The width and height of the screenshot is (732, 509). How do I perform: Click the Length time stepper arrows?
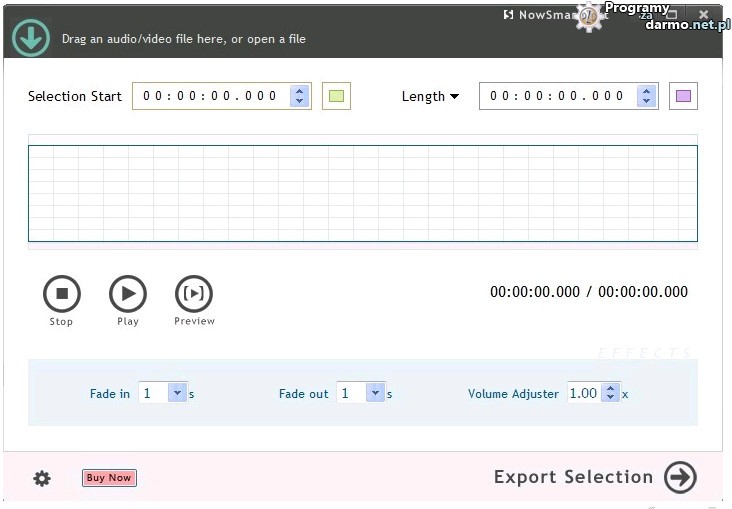pos(646,96)
